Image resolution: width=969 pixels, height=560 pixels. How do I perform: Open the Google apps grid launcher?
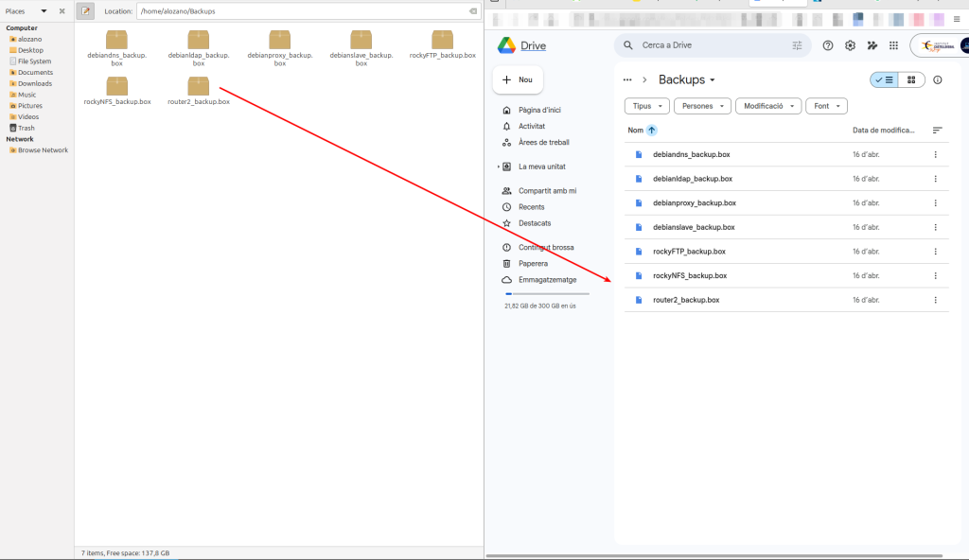(x=893, y=45)
